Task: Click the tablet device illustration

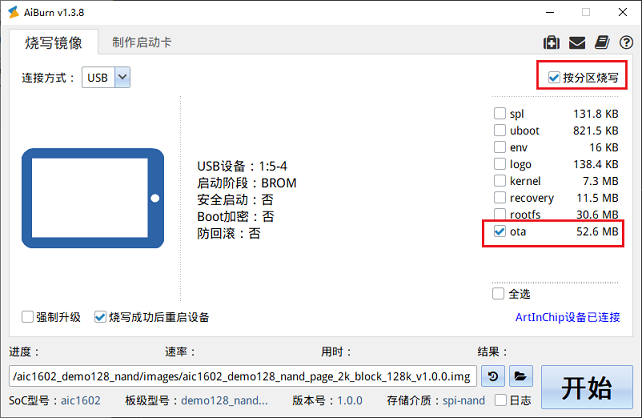Action: (x=92, y=199)
